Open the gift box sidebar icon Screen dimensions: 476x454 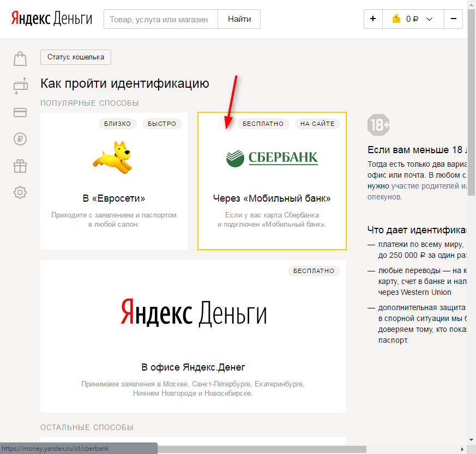point(20,166)
